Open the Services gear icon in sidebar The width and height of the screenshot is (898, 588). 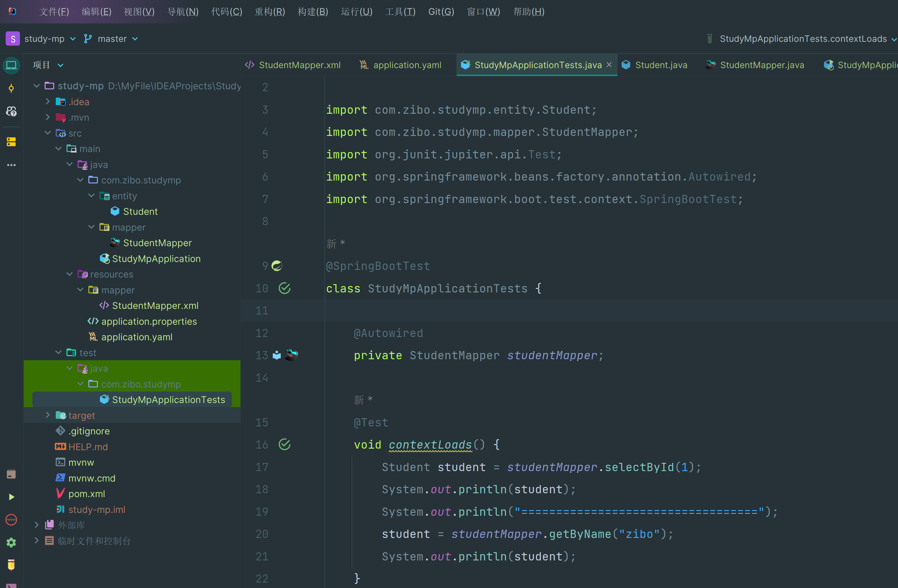click(x=11, y=542)
